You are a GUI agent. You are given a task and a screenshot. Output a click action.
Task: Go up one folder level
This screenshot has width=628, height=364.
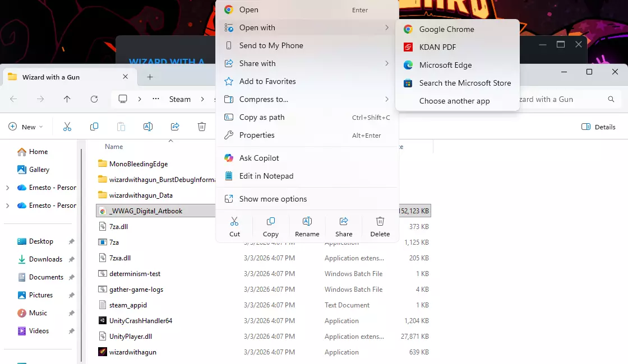click(67, 99)
